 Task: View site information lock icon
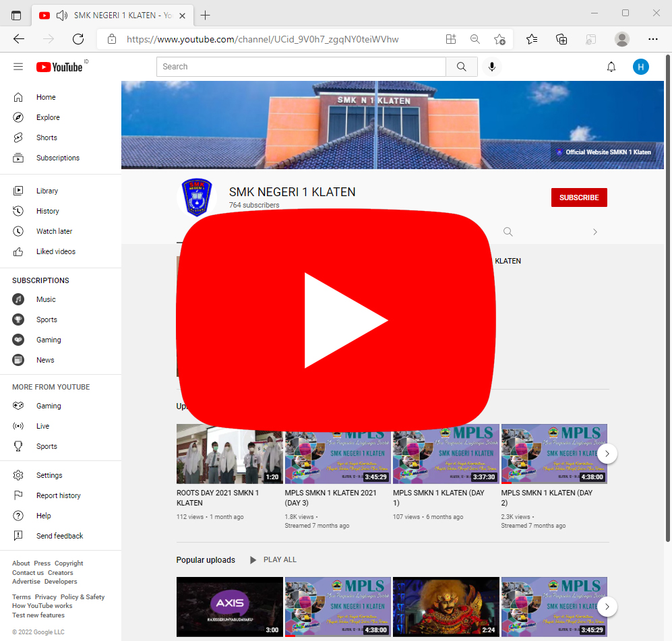tap(112, 39)
